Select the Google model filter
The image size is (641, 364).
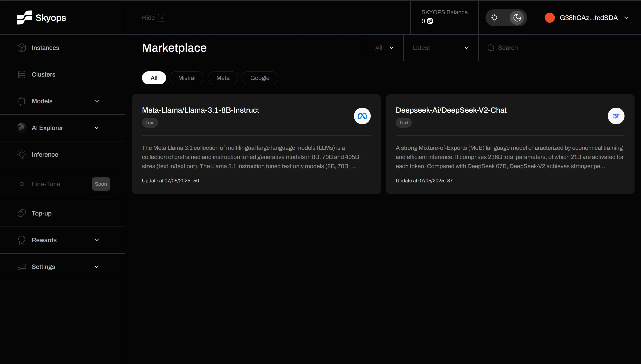pyautogui.click(x=259, y=78)
